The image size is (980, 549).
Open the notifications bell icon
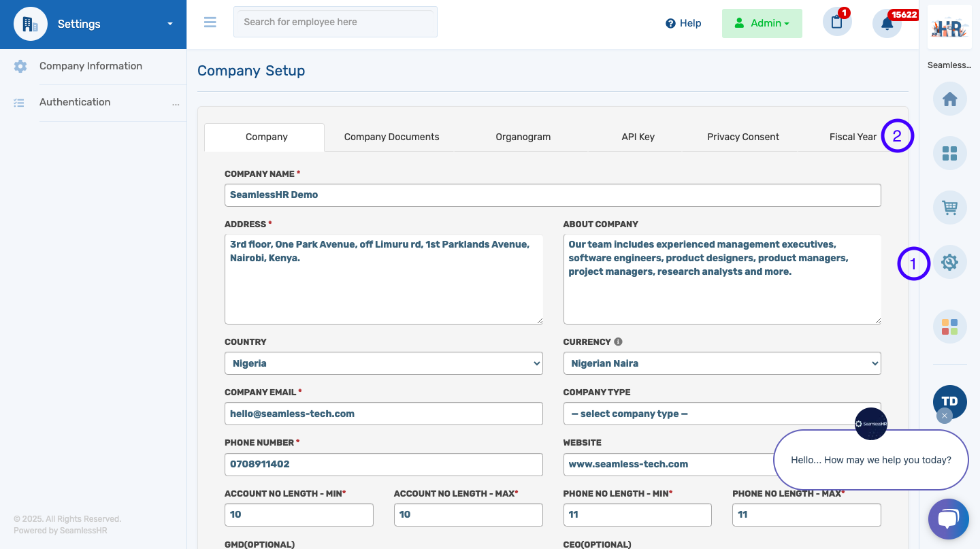[x=887, y=24]
